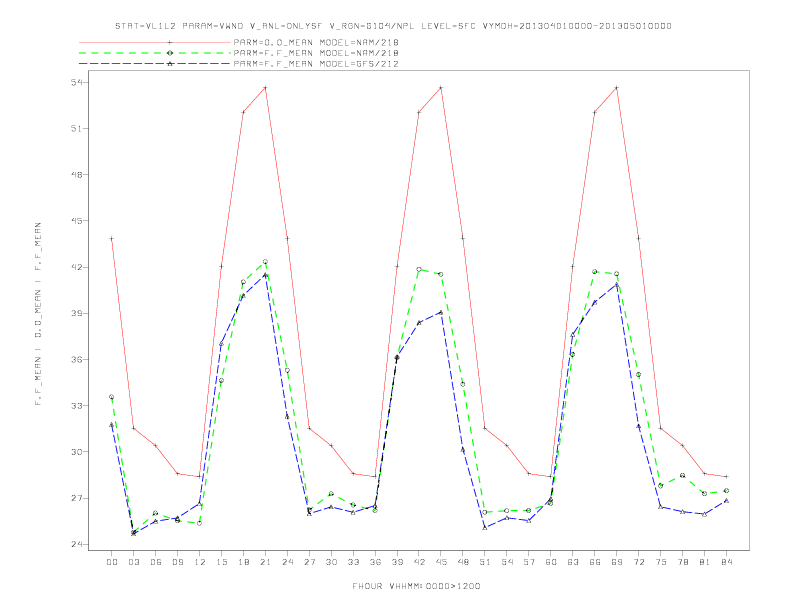Click x-axis forecast hour label 00
Image resolution: width=792 pixels, height=612 pixels.
point(112,562)
